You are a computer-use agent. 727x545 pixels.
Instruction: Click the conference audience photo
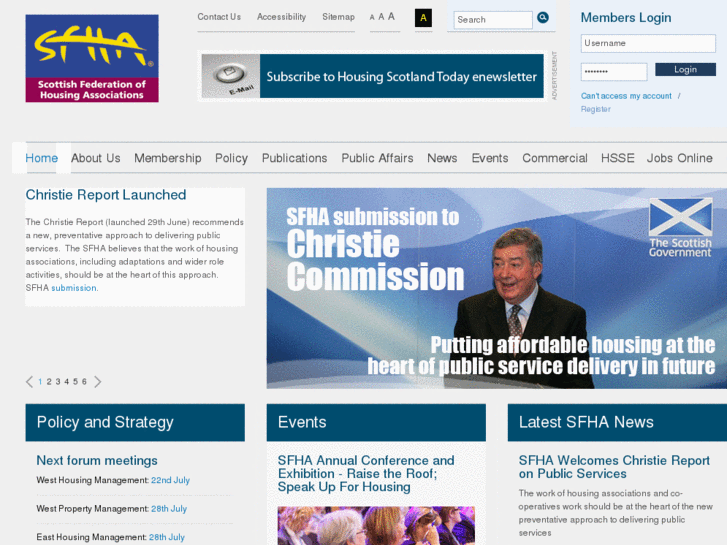point(376,526)
